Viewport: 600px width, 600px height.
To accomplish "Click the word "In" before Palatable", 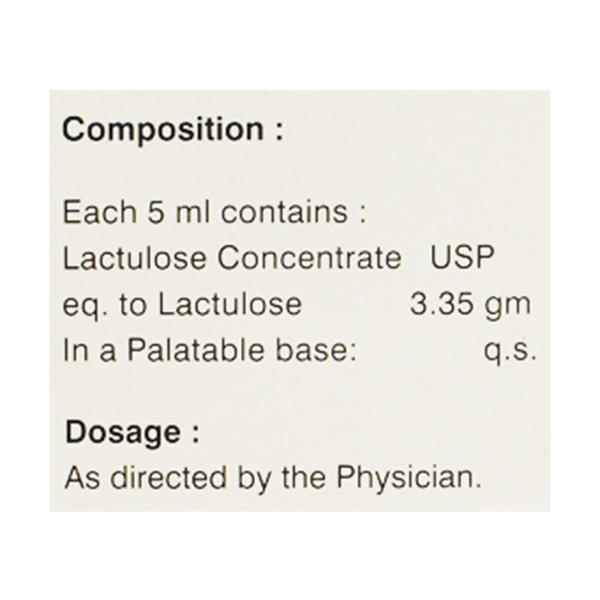I will point(72,349).
